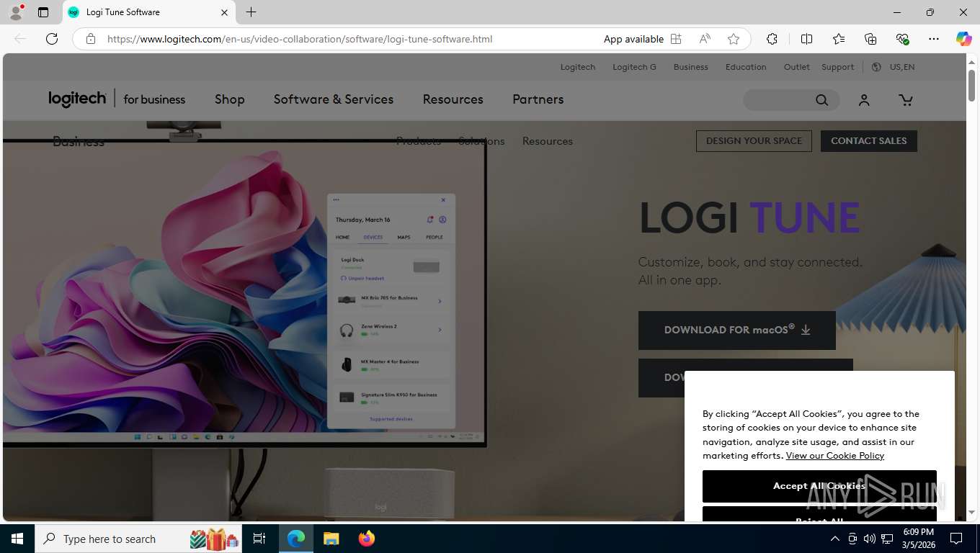Viewport: 980px width, 553px height.
Task: Go to Logitech top link
Action: tap(578, 67)
